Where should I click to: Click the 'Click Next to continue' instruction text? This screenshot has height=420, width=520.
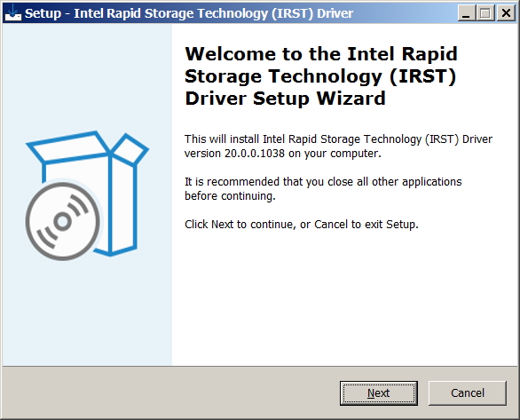click(x=302, y=225)
